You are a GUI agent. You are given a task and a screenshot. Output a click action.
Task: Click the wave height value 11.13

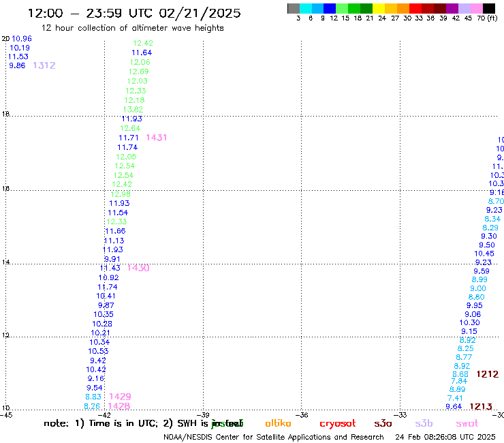[114, 241]
